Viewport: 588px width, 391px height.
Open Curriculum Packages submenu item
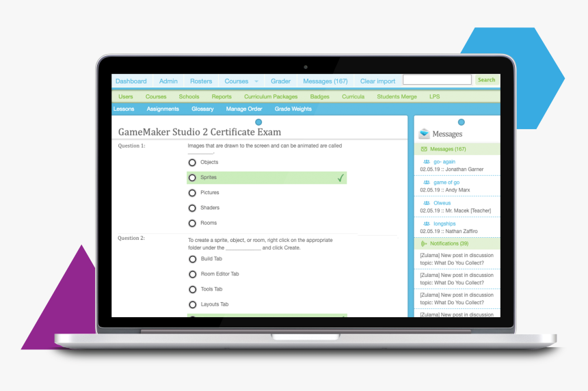[x=271, y=96]
